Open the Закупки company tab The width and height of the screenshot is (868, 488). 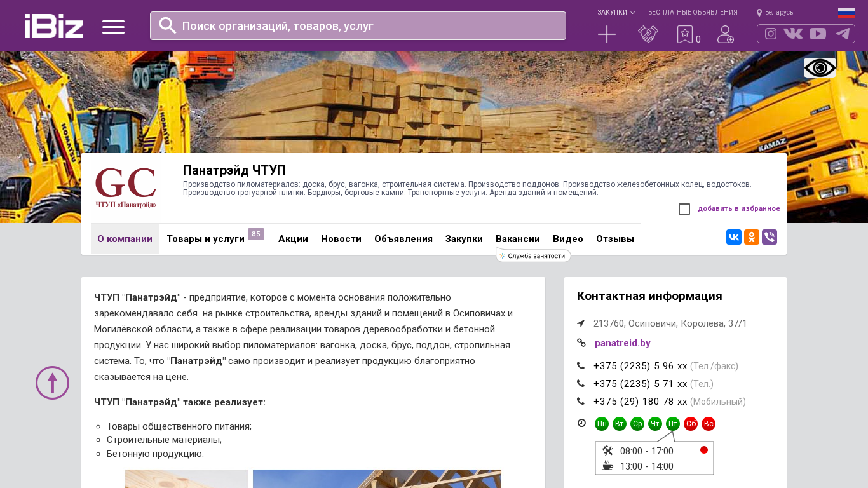click(464, 239)
